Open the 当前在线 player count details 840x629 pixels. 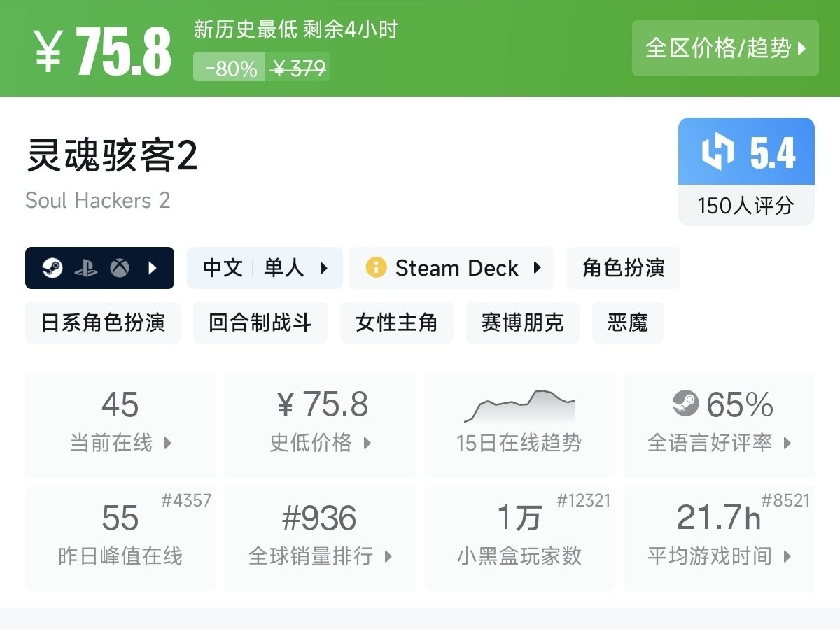(x=120, y=424)
